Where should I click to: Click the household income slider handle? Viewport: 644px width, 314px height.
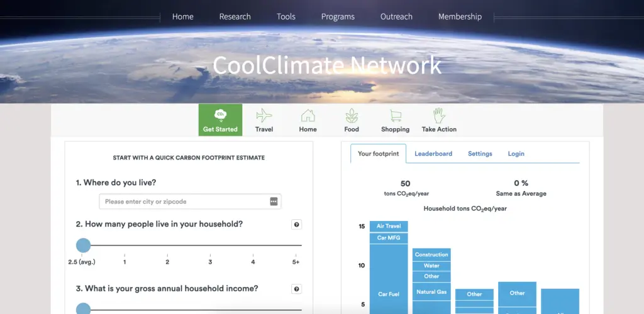[x=84, y=309]
